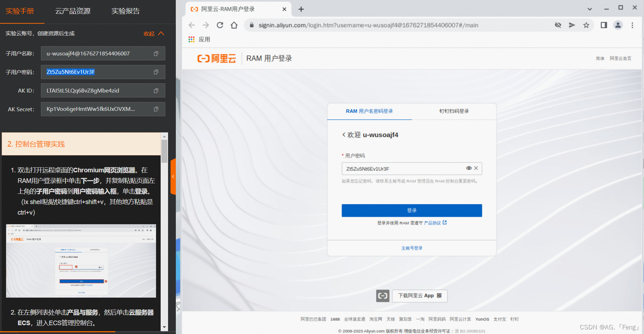
Task: Open YunOS footer link
Action: [x=482, y=319]
